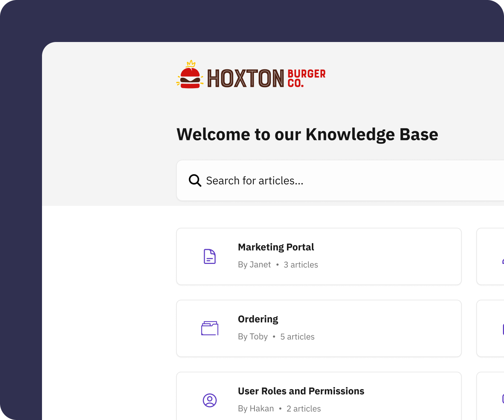Click 'By Toby' author text

pos(253,337)
